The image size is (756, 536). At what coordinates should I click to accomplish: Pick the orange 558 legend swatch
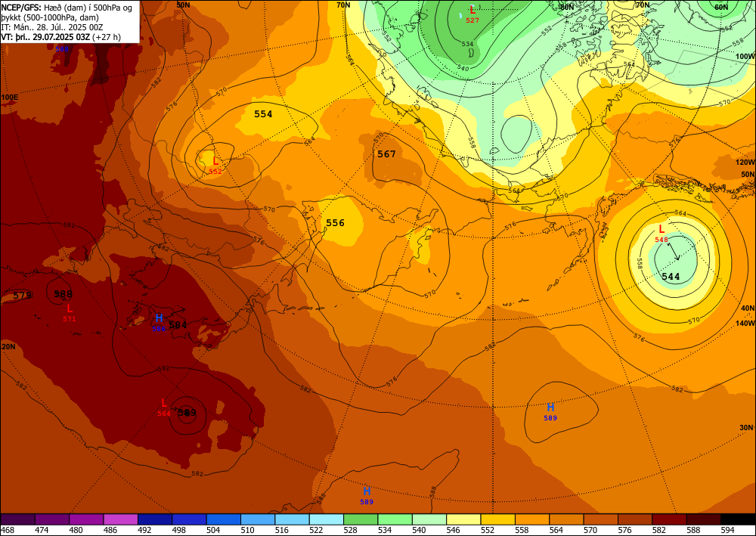531,519
